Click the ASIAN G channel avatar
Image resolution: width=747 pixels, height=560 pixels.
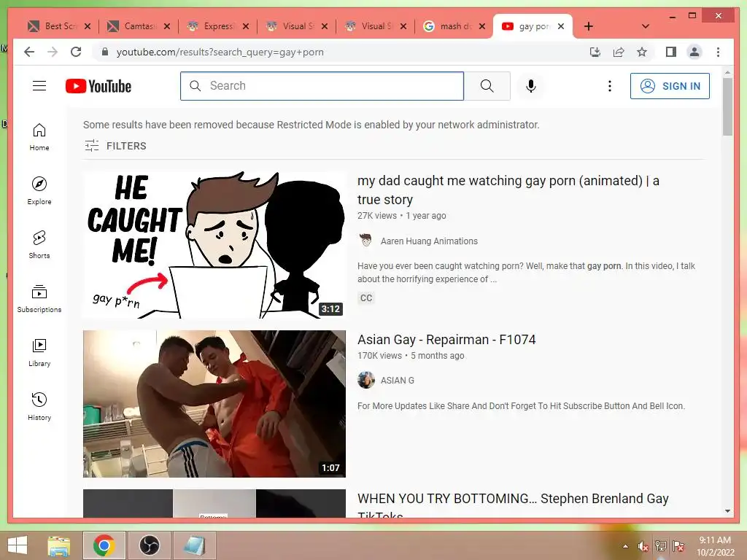coord(366,380)
